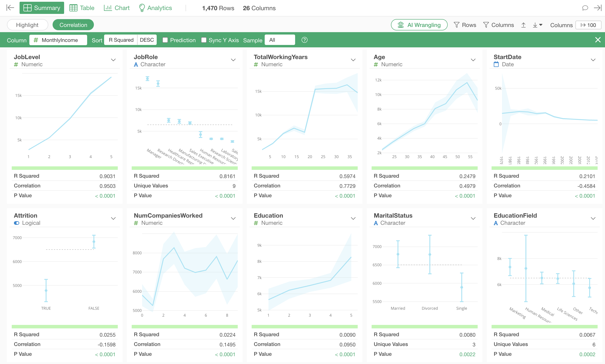Switch to the Table tab

[82, 8]
